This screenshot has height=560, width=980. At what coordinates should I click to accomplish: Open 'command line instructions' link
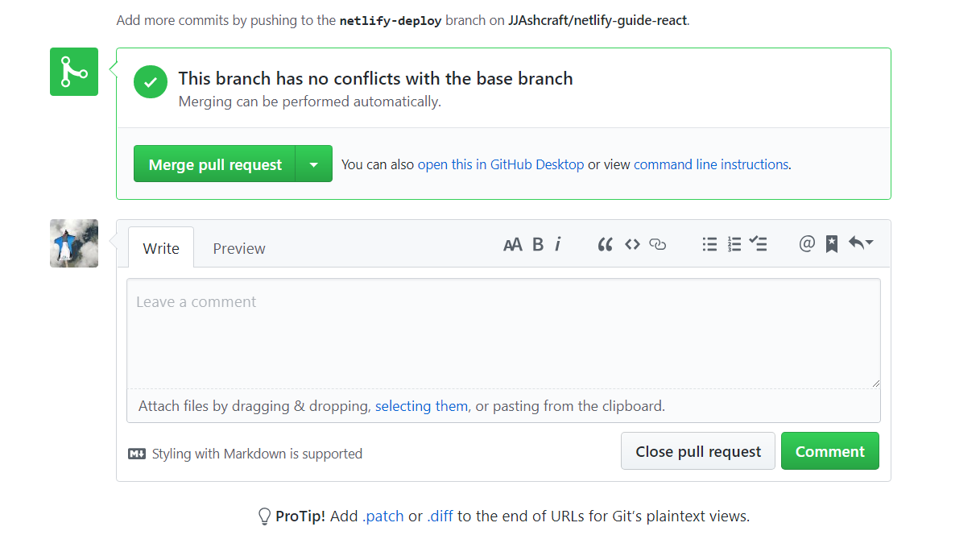tap(711, 164)
